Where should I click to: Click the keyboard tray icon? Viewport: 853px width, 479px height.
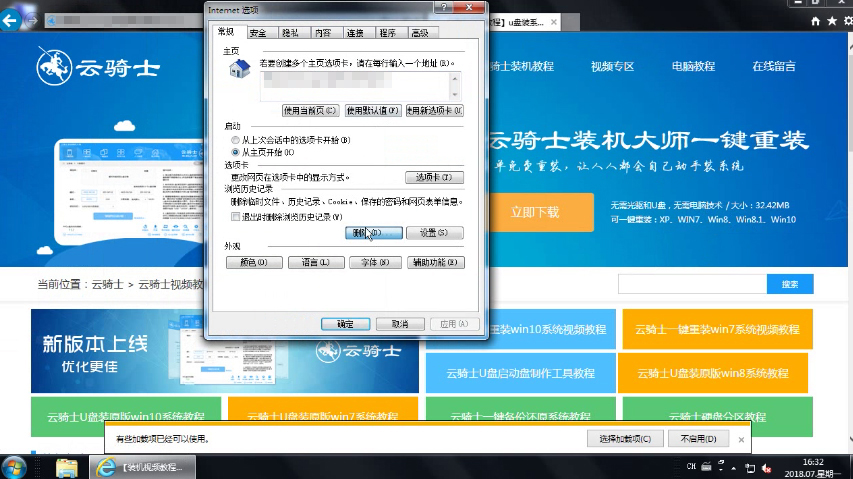706,466
